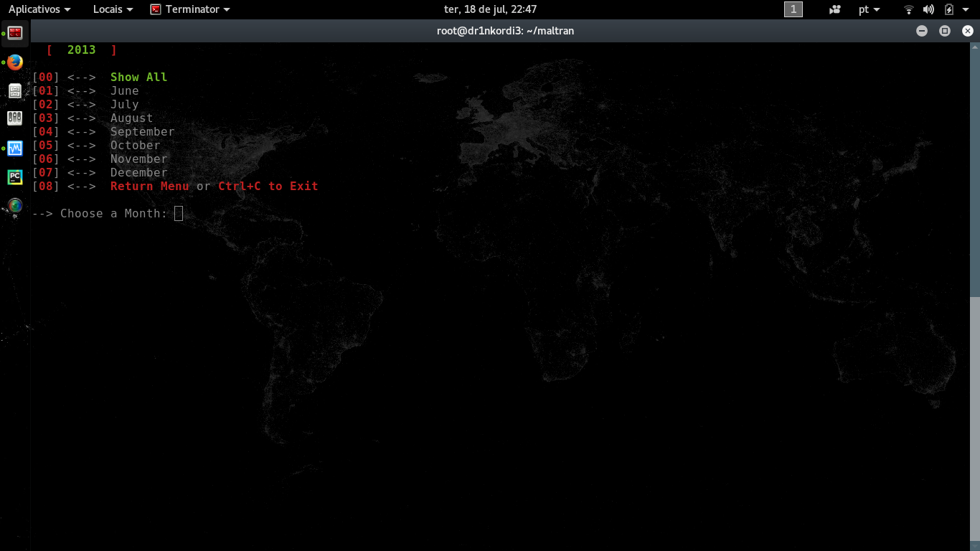Click the [00] index number

tap(46, 77)
